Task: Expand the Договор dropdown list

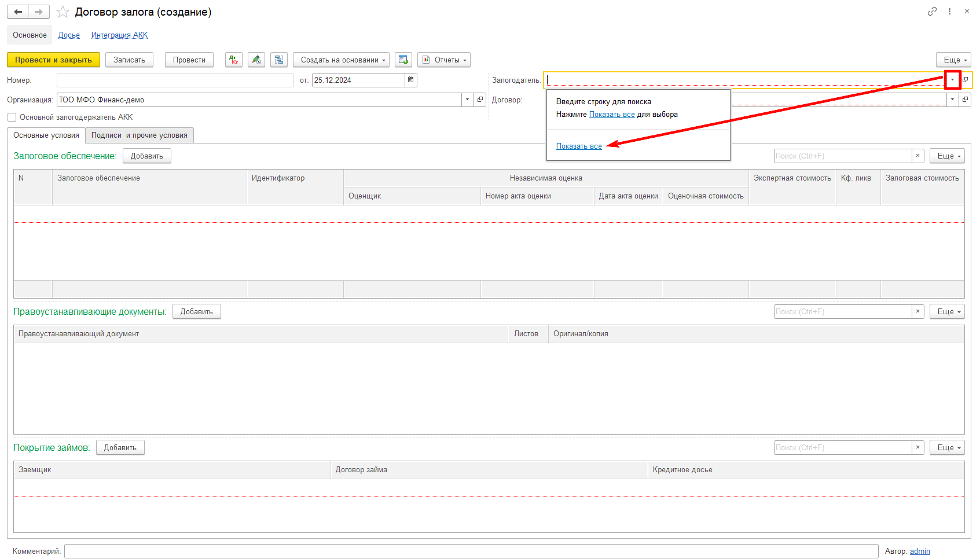Action: 953,100
